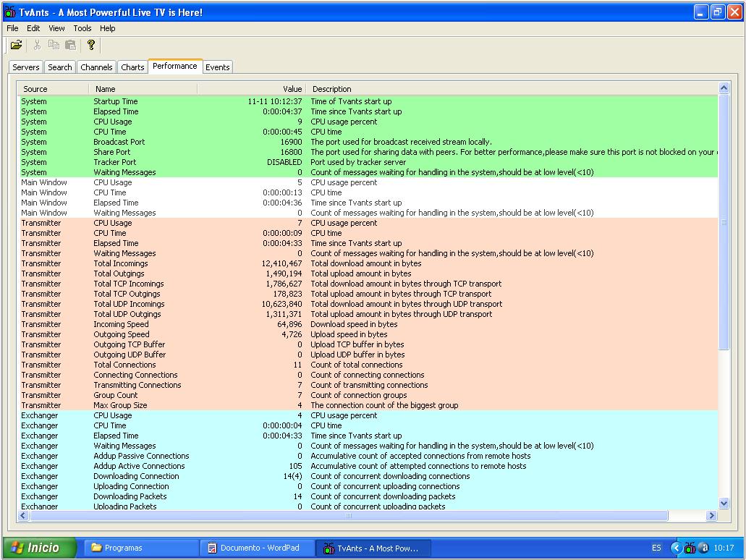Click the Cut scissors toolbar icon
This screenshot has width=746, height=560.
[37, 45]
